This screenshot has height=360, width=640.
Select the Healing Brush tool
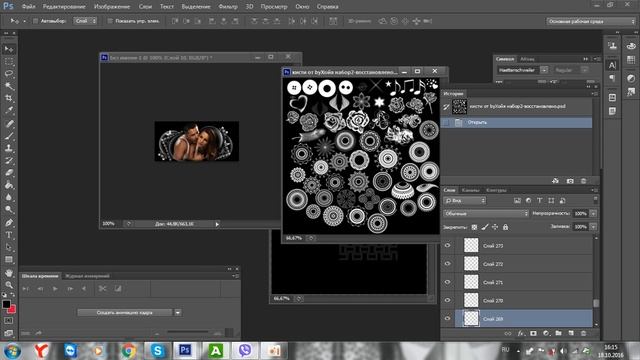click(x=9, y=124)
